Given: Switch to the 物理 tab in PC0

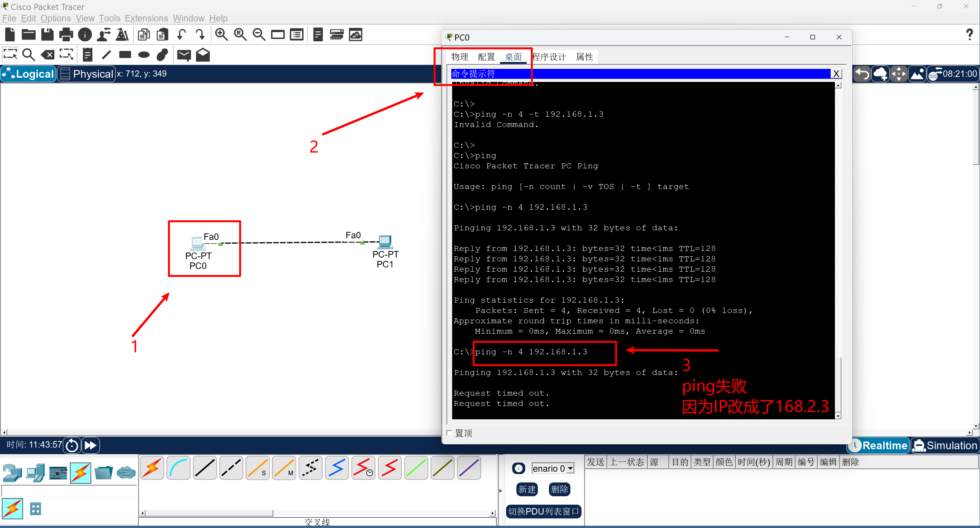Looking at the screenshot, I should [x=459, y=57].
